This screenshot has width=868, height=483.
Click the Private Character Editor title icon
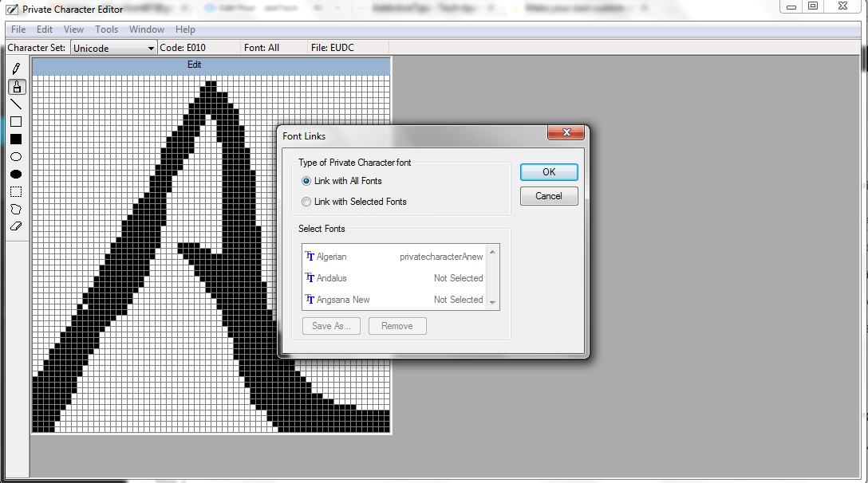(12, 10)
